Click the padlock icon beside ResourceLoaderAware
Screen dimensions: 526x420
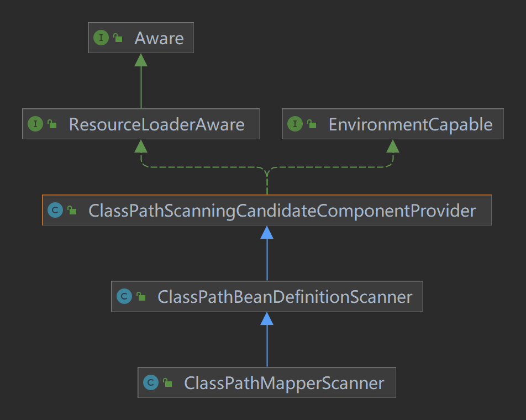[52, 124]
